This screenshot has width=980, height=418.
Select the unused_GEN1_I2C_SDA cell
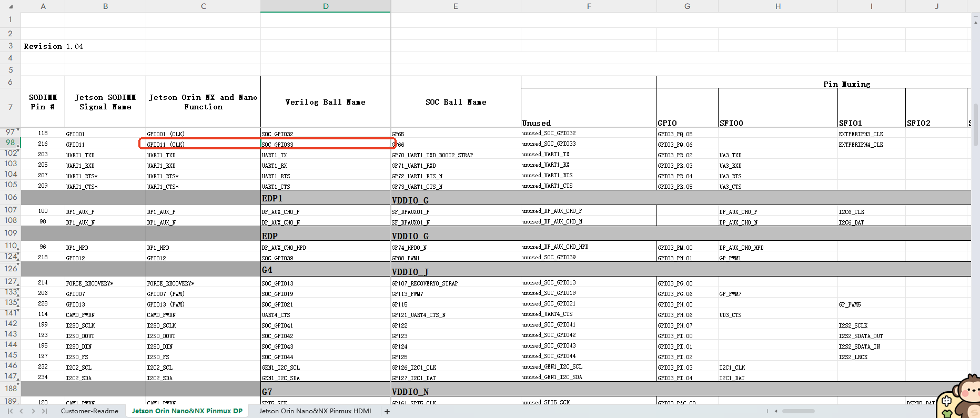coord(589,377)
